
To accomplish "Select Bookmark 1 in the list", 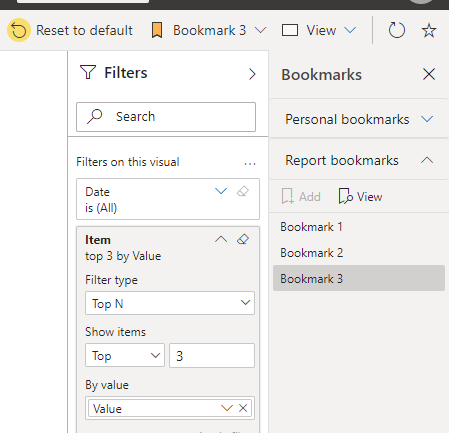I will click(359, 227).
